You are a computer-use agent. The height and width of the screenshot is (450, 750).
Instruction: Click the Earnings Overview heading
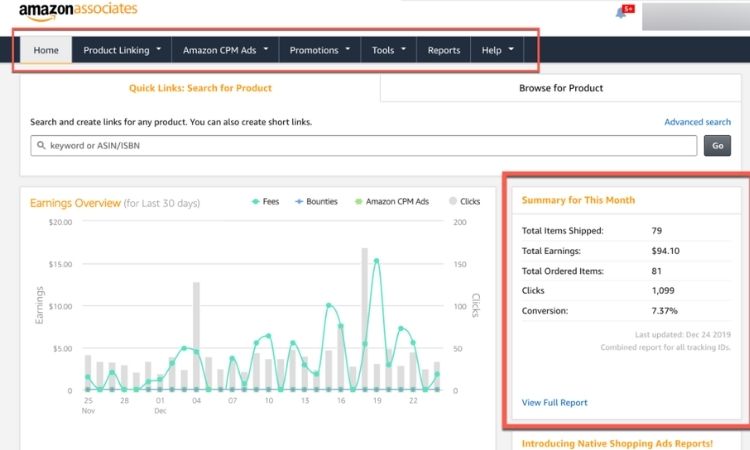(75, 203)
